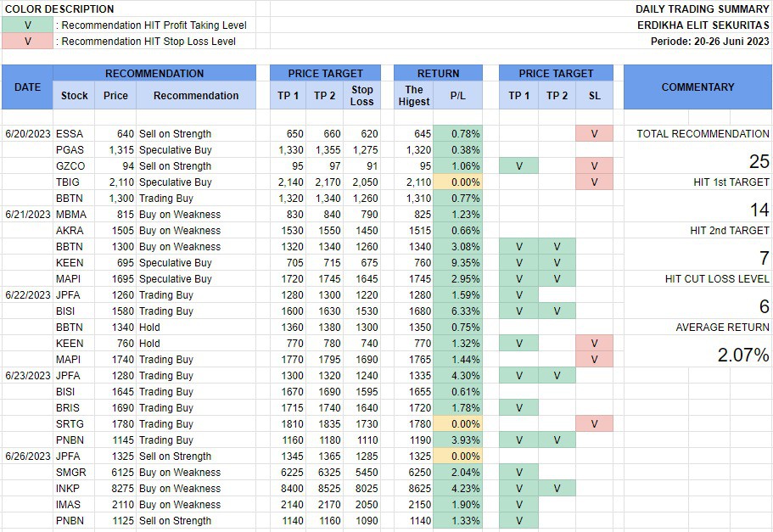Click the red V marker in ESSA row
This screenshot has height=532, width=773.
594,134
